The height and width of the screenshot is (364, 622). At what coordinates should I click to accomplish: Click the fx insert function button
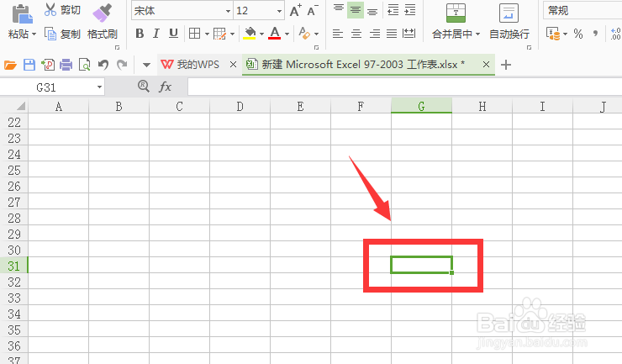pos(165,87)
